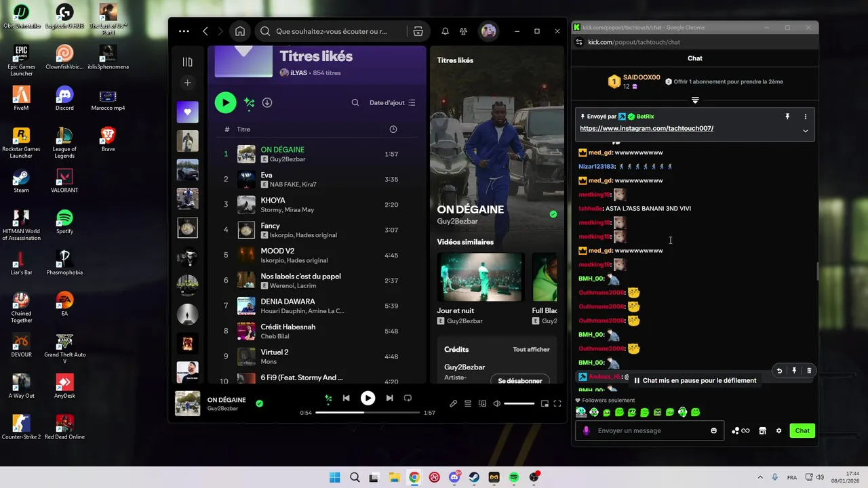Open the play queue icon
This screenshot has width=868, height=488.
click(x=468, y=404)
